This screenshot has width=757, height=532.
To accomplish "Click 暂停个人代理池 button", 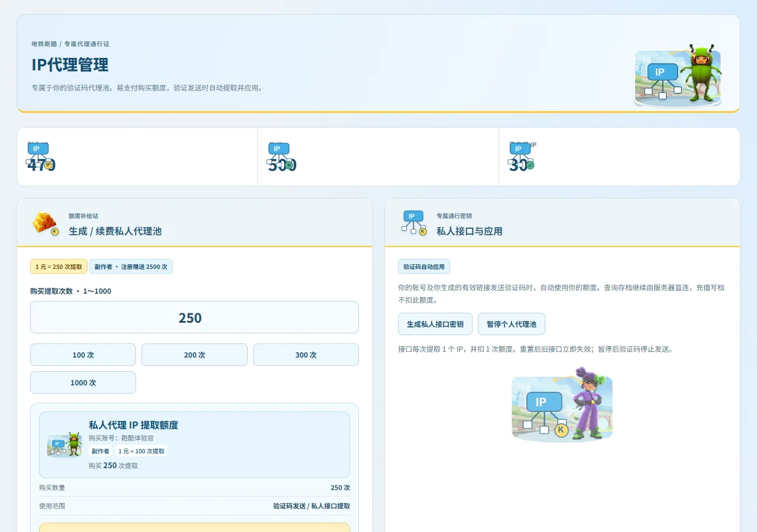I will tap(512, 324).
